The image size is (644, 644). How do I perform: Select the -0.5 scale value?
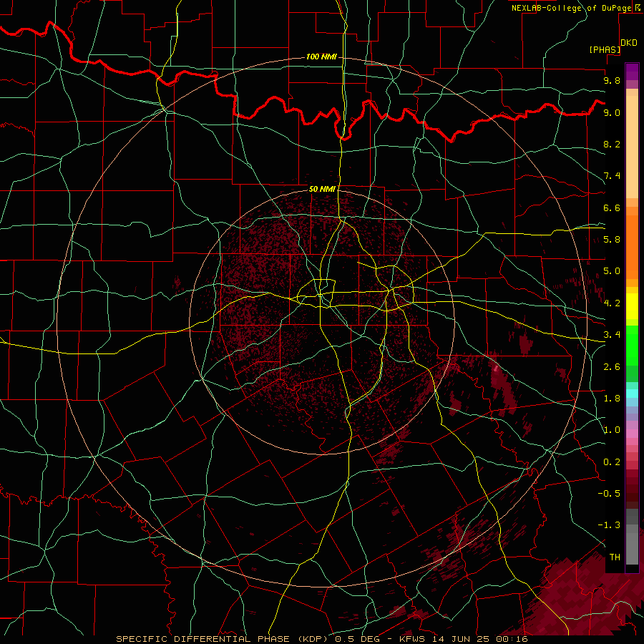[609, 494]
